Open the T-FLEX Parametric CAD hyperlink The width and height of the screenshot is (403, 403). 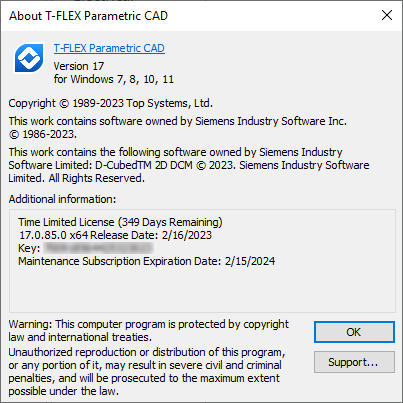coord(109,48)
